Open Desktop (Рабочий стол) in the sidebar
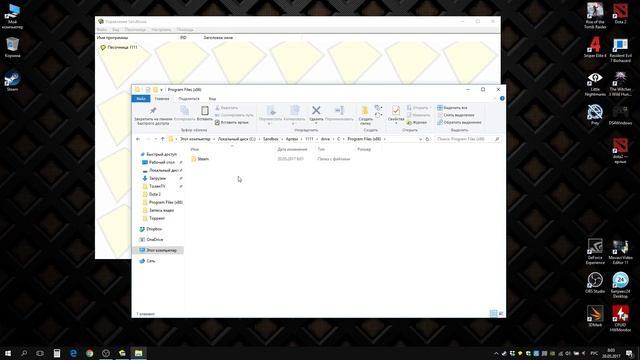640x360 pixels. click(x=162, y=162)
